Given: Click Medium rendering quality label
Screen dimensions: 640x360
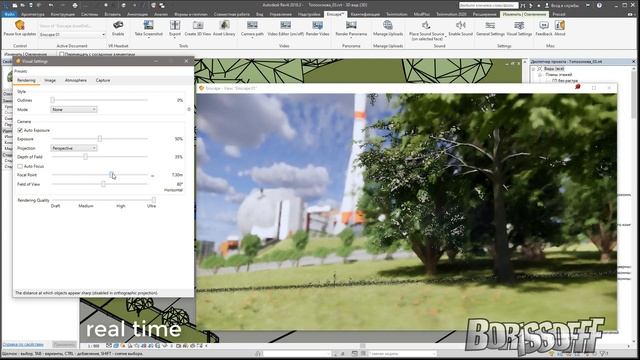Looking at the screenshot, I should 86,206.
